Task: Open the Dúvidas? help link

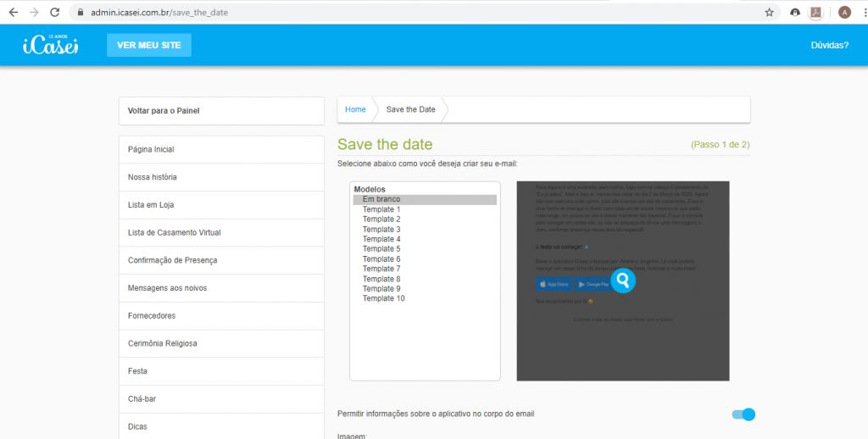Action: click(829, 46)
